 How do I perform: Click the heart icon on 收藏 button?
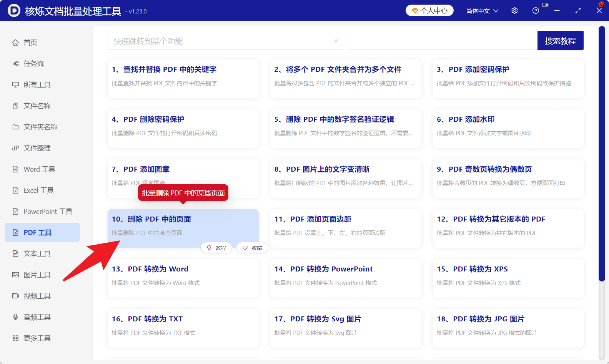click(x=245, y=248)
